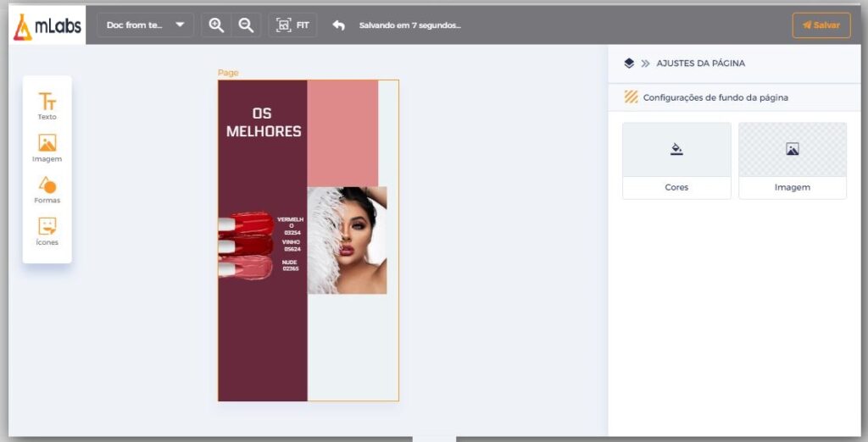This screenshot has height=442, width=868.
Task: Open the layers panel icon
Action: coord(629,63)
